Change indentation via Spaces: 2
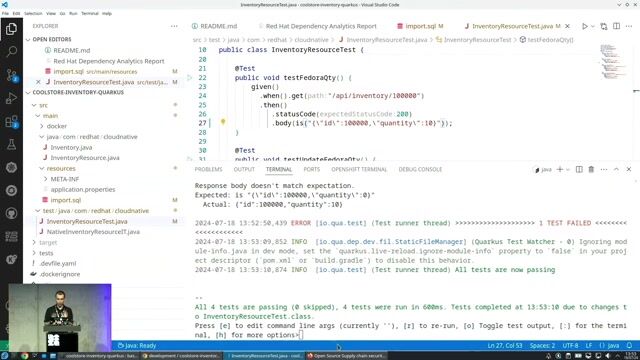This screenshot has height=360, width=640. (x=542, y=346)
